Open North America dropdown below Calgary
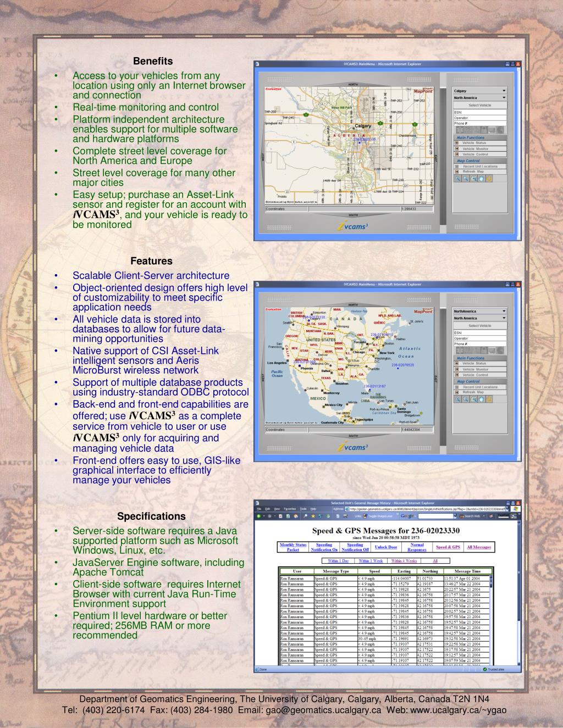Screen dimensions: 563x728 (x=480, y=98)
